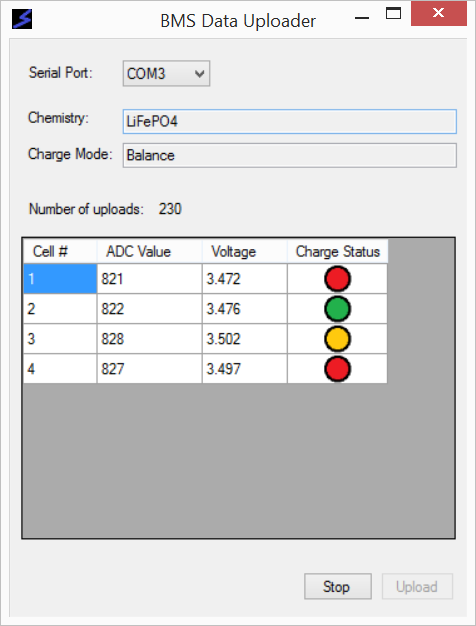The width and height of the screenshot is (476, 626).
Task: Open the COM3 serial port dropdown
Action: 166,73
